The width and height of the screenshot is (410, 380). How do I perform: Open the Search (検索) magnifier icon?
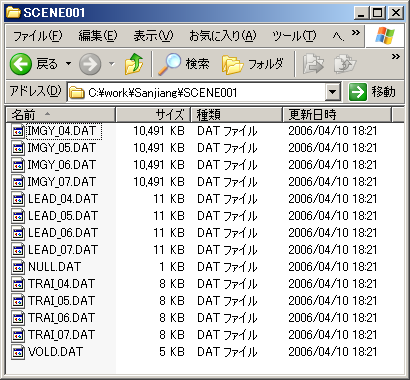tap(170, 64)
